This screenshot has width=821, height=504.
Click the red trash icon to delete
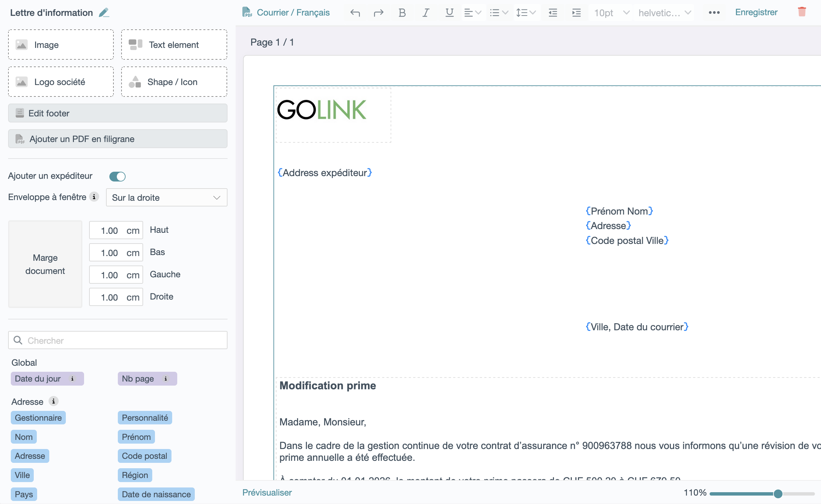click(x=802, y=12)
